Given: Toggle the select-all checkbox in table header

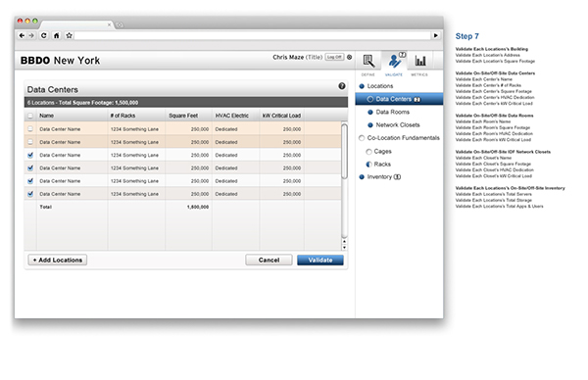Looking at the screenshot, I should [30, 116].
